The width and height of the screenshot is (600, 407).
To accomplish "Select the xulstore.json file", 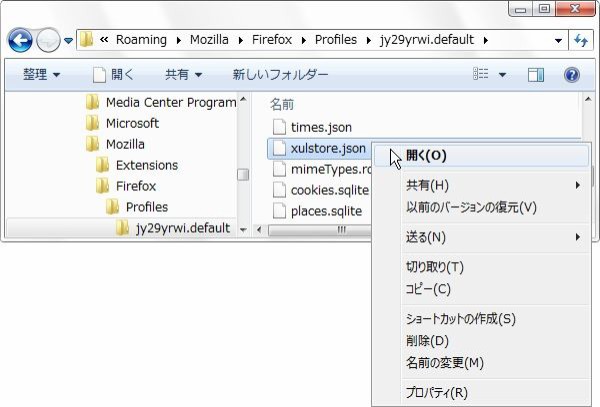I will click(318, 148).
